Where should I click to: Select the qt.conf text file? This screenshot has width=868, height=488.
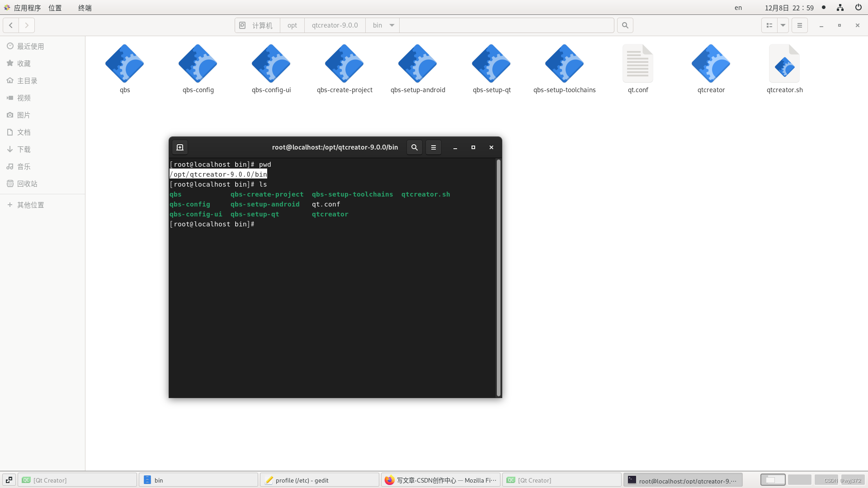[x=637, y=64]
